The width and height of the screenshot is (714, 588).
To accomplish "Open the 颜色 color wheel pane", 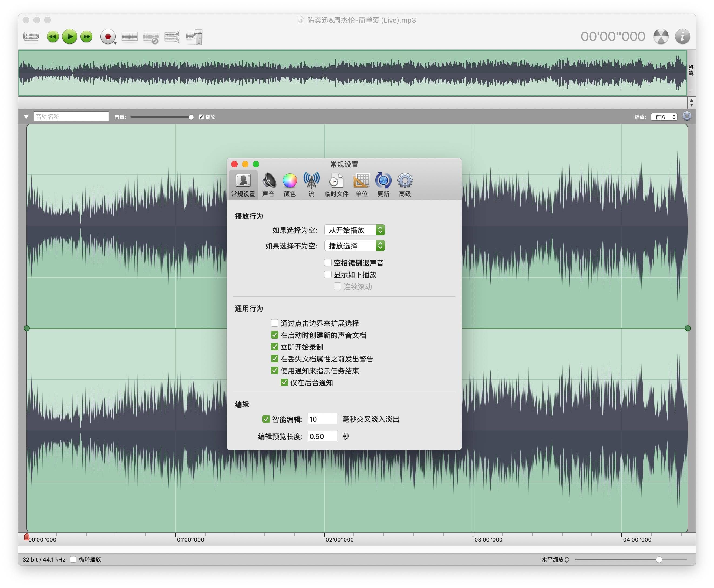I will point(289,185).
